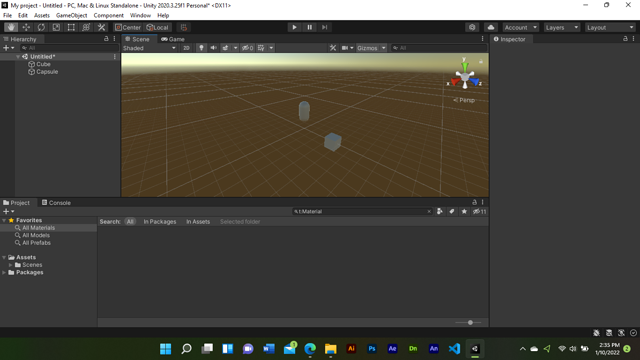Screen dimensions: 640x360
Task: Select the Hand tool in toolbar
Action: coord(11,27)
